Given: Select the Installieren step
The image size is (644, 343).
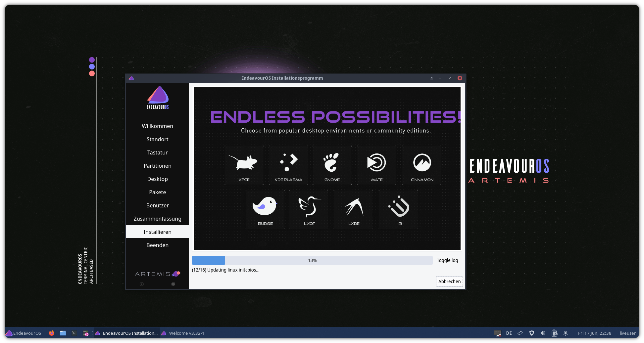Looking at the screenshot, I should [158, 232].
